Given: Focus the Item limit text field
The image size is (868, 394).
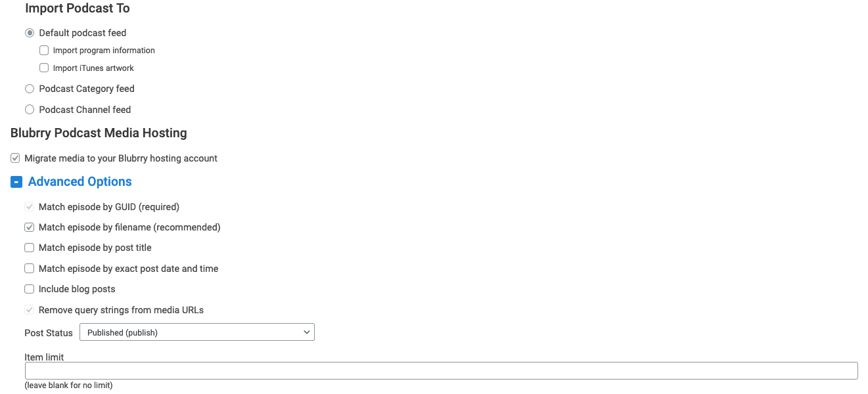Looking at the screenshot, I should click(441, 370).
